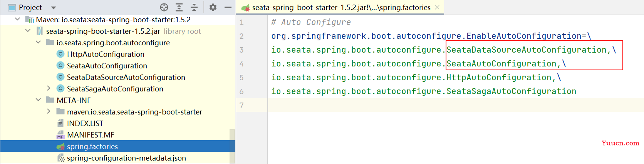Screen dimensions: 644x164
Task: Click the SeataDataSourceAutoConfiguration class icon
Action: 60,77
